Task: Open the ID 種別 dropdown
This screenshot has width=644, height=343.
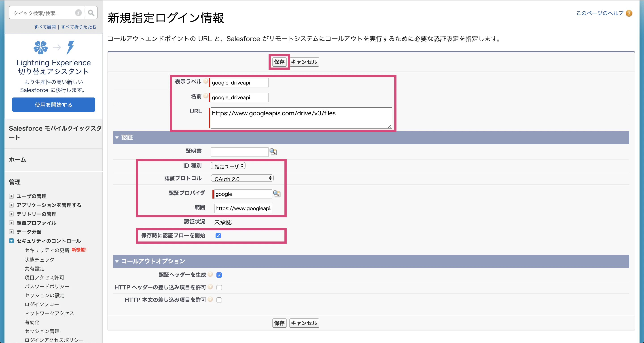Action: click(228, 166)
